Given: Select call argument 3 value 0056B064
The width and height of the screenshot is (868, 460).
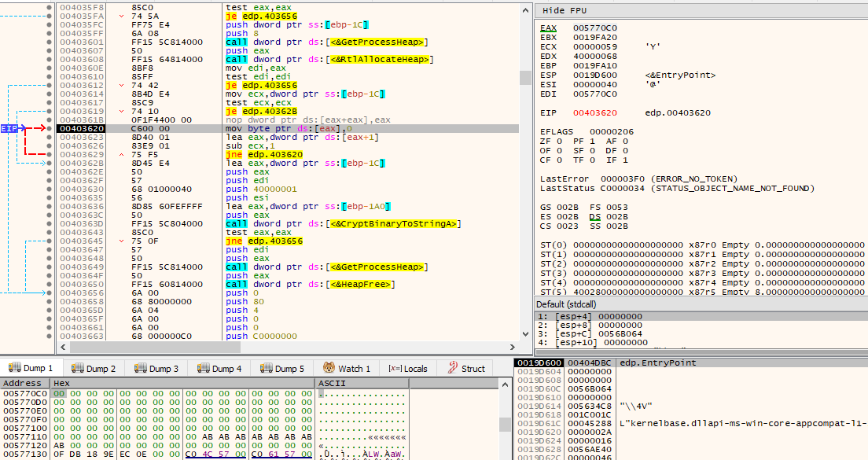Looking at the screenshot, I should [620, 333].
